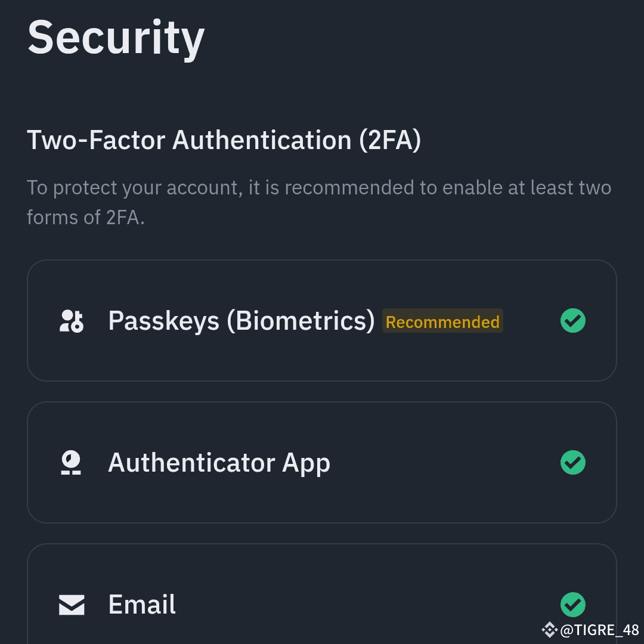The width and height of the screenshot is (644, 644).
Task: Click the green checkmark next to Email
Action: pyautogui.click(x=573, y=604)
